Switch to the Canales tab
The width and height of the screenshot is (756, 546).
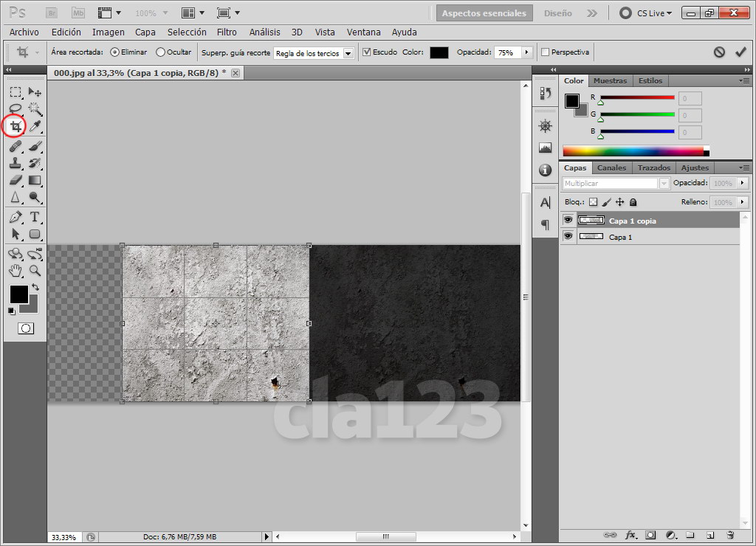coord(611,167)
